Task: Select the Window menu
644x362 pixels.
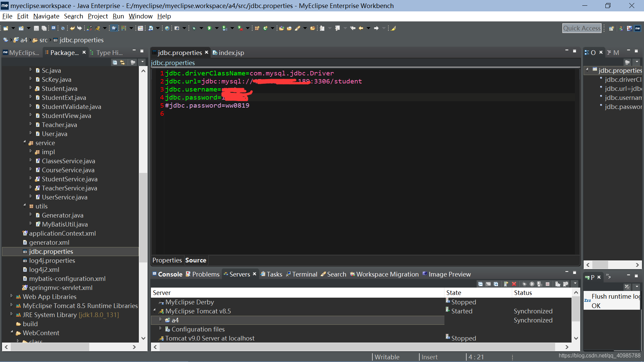Action: pyautogui.click(x=140, y=16)
